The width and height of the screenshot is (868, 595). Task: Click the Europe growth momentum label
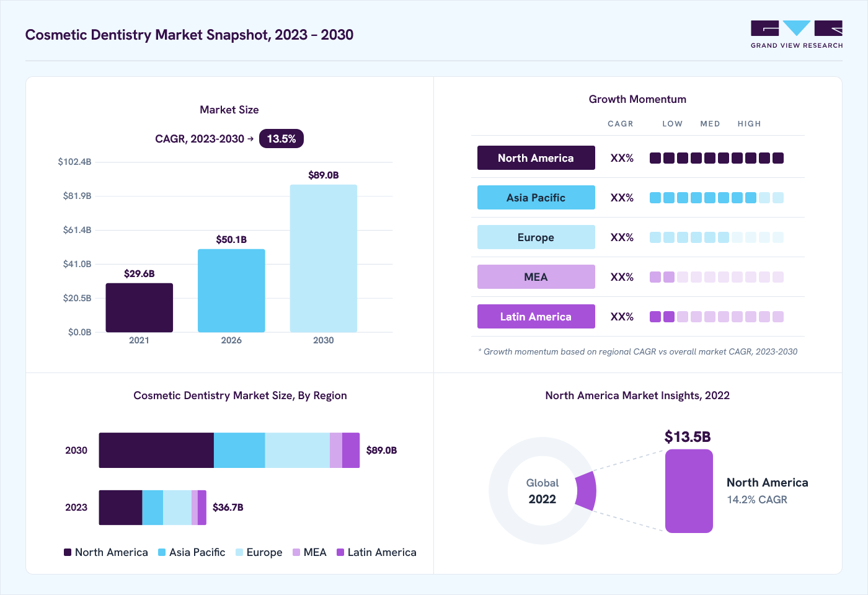point(536,237)
